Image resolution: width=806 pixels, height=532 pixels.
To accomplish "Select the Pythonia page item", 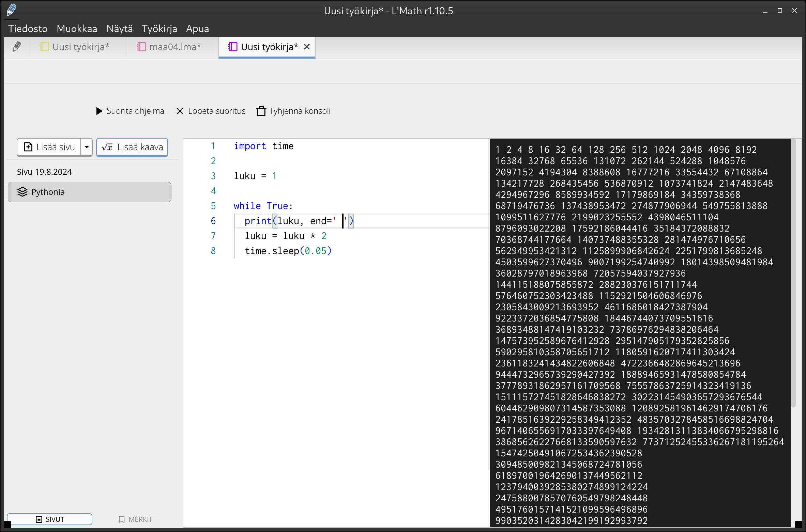I will [x=90, y=192].
